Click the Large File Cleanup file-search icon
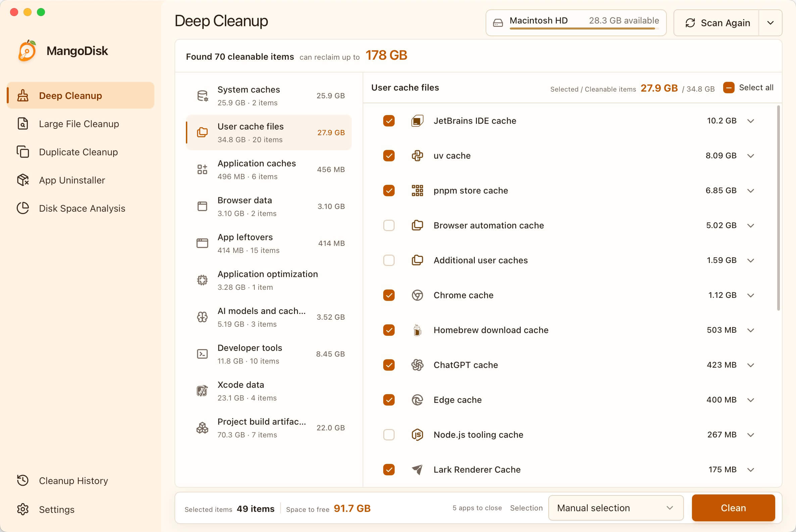 [x=23, y=124]
